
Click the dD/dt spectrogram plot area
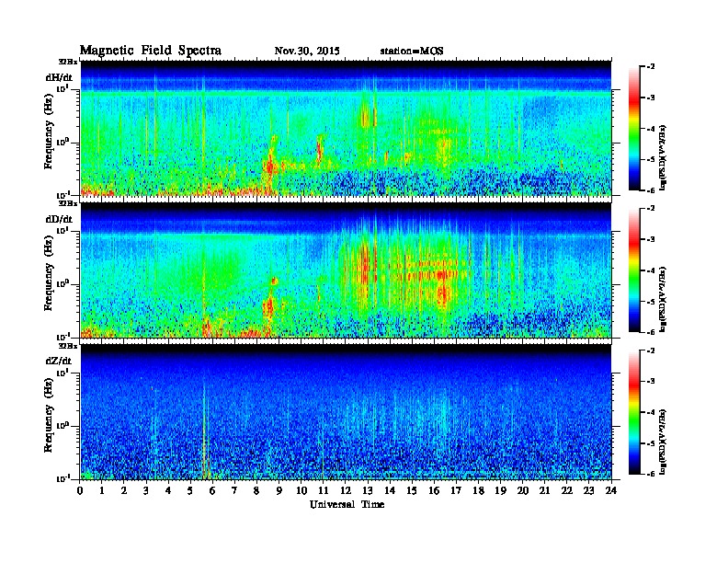pos(346,270)
